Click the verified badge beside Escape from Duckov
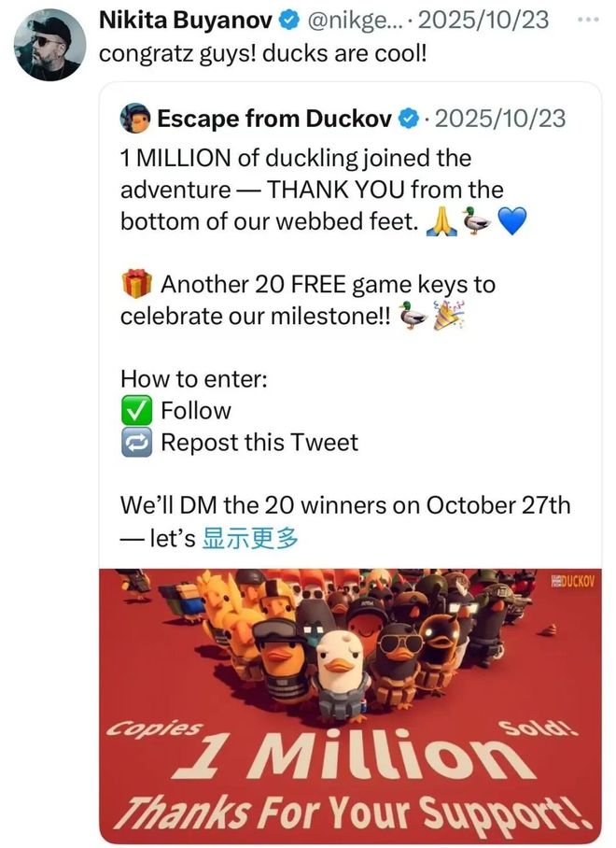 [x=409, y=119]
